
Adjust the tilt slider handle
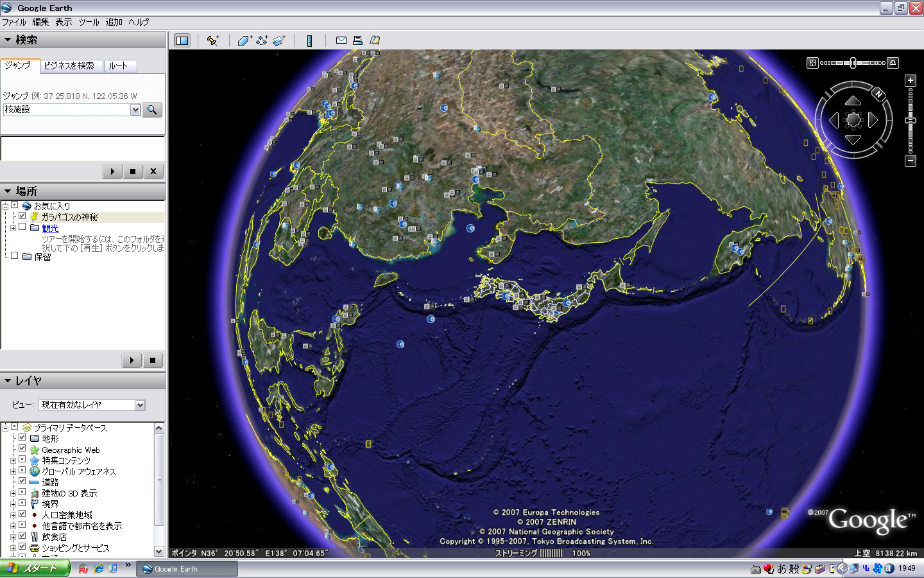click(853, 63)
